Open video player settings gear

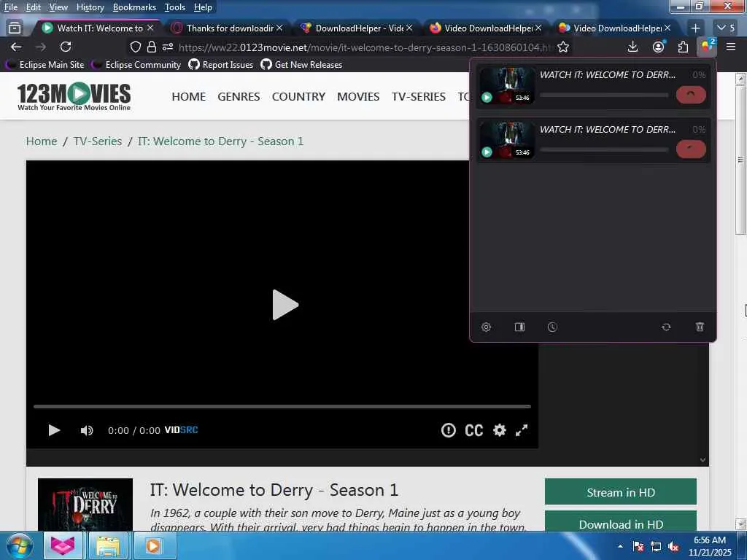(499, 430)
